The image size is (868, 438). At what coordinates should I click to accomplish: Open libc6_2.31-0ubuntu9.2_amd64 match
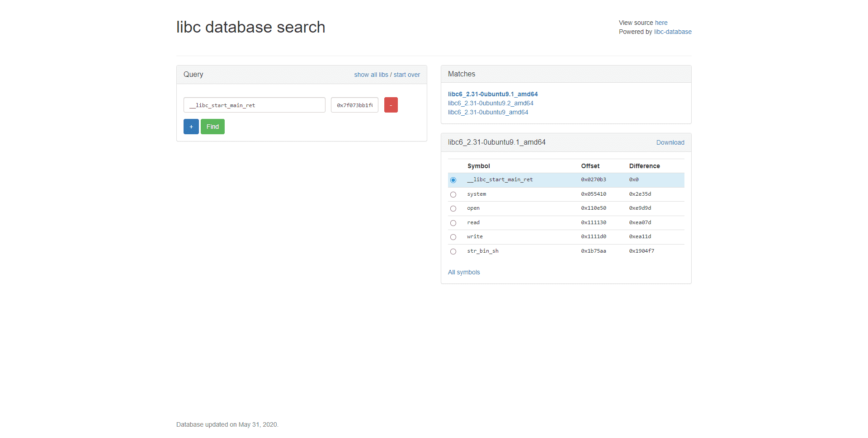[x=491, y=103]
